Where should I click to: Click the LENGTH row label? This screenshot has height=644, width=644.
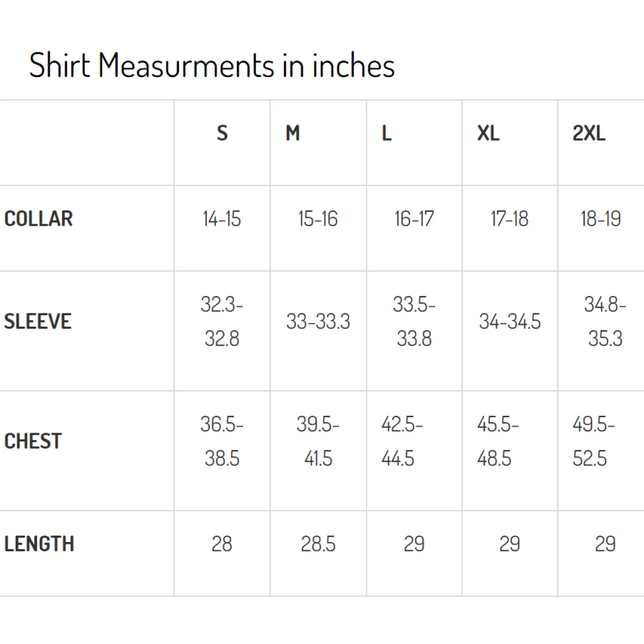pyautogui.click(x=39, y=544)
